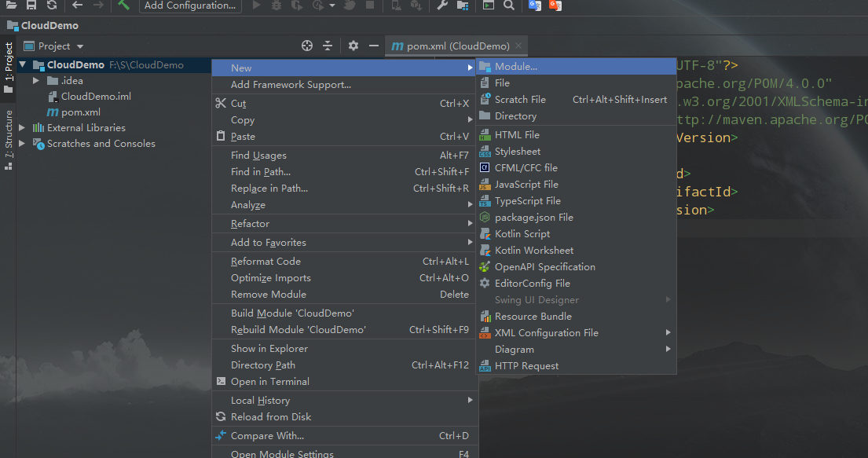Choose Stylesheet from the New submenu
868x458 pixels.
(577, 151)
